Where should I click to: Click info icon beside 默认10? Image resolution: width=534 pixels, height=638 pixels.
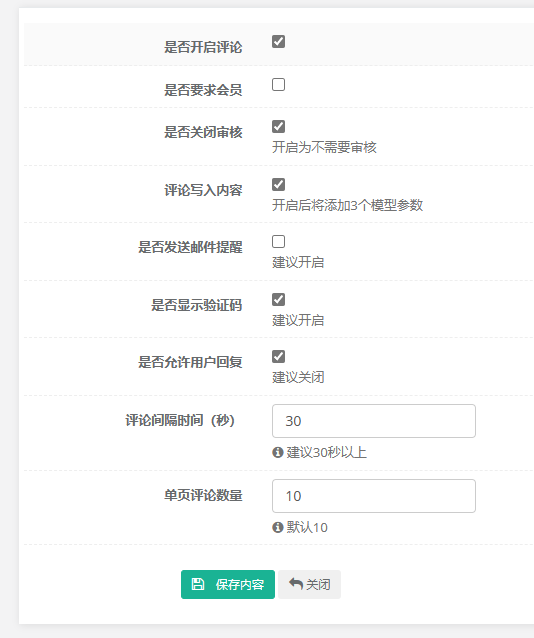click(278, 527)
